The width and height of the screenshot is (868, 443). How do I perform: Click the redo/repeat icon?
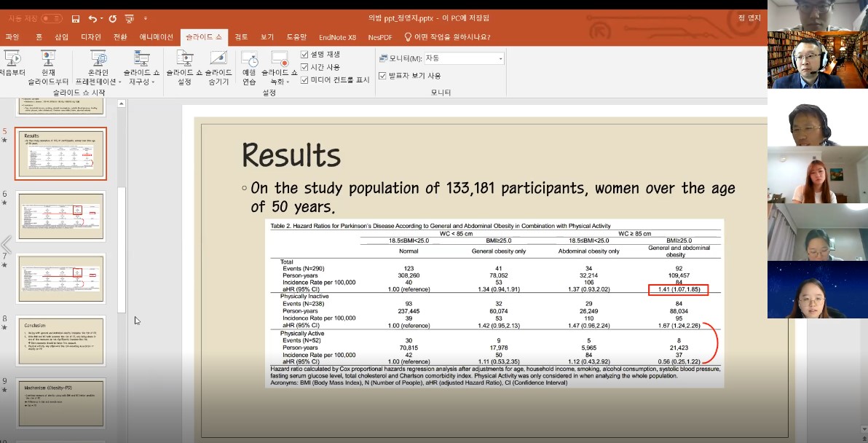(112, 19)
